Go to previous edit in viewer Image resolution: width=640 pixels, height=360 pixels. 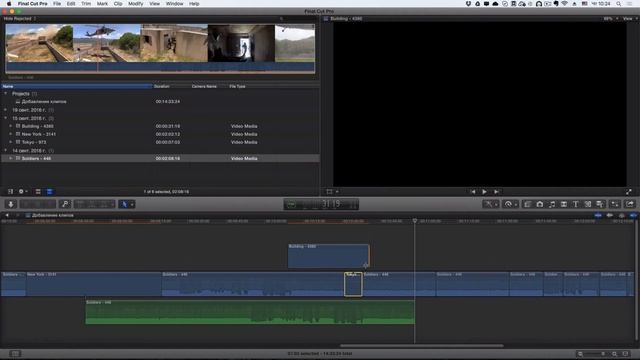tap(473, 191)
